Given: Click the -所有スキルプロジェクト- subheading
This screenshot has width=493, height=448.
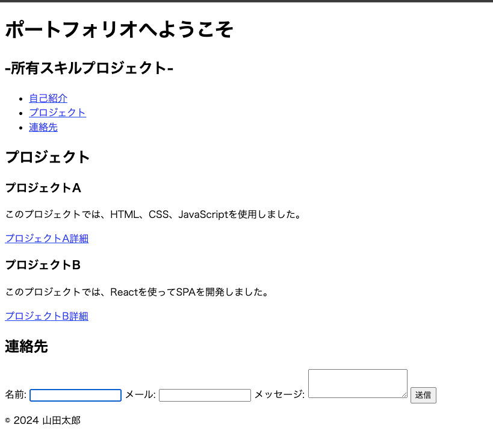Looking at the screenshot, I should pyautogui.click(x=89, y=69).
